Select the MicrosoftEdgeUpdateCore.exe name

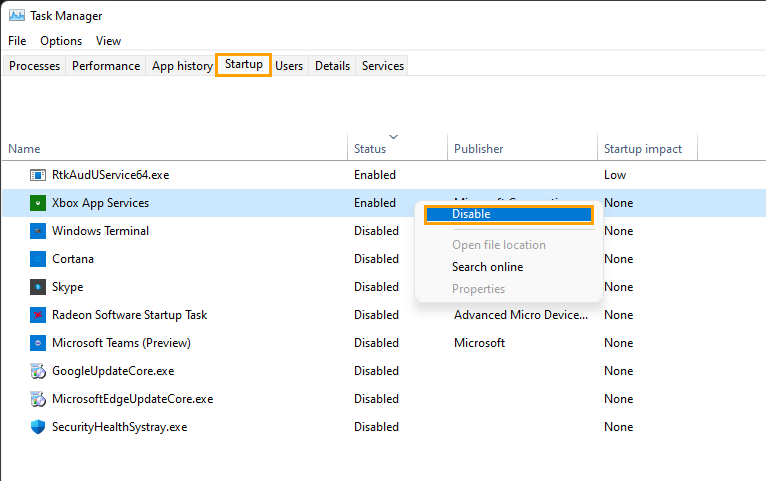click(132, 399)
